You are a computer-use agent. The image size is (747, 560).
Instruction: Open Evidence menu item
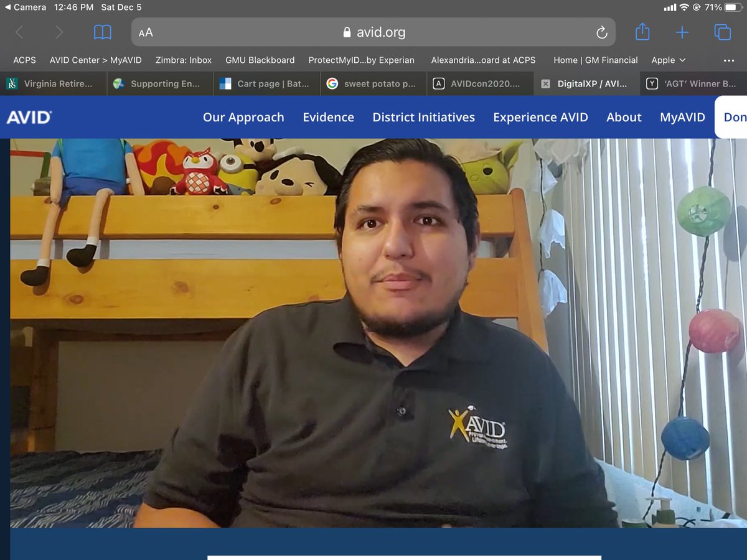[x=328, y=117]
